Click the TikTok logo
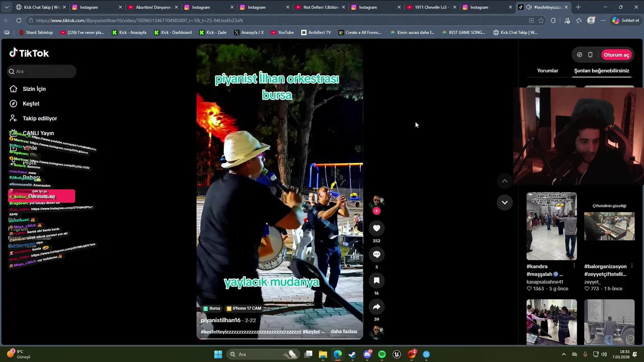Viewport: 644px width, 362px height. coord(29,53)
